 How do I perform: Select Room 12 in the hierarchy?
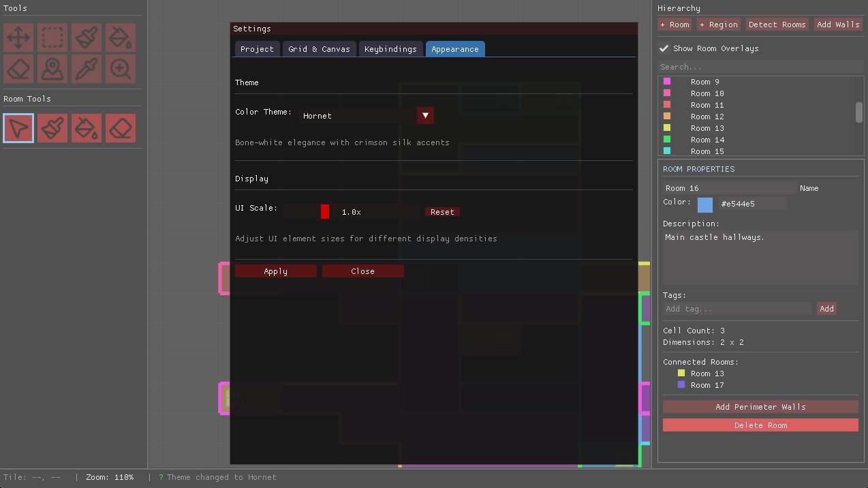point(707,117)
